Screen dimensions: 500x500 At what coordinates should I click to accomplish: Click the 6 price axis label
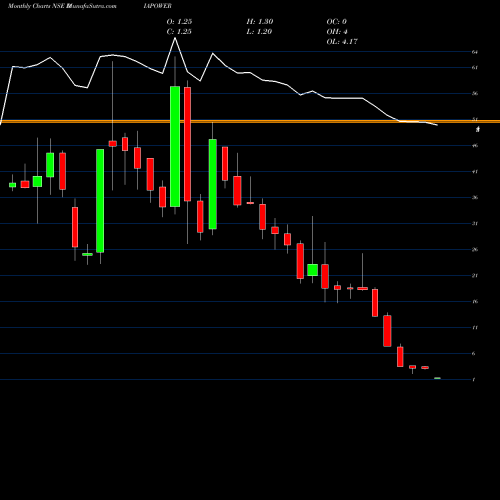pyautogui.click(x=474, y=354)
